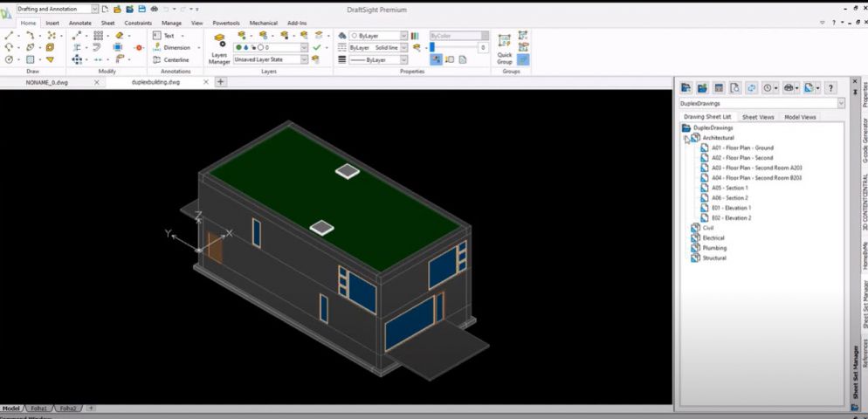
Task: Click the Quick Group icon
Action: (505, 48)
